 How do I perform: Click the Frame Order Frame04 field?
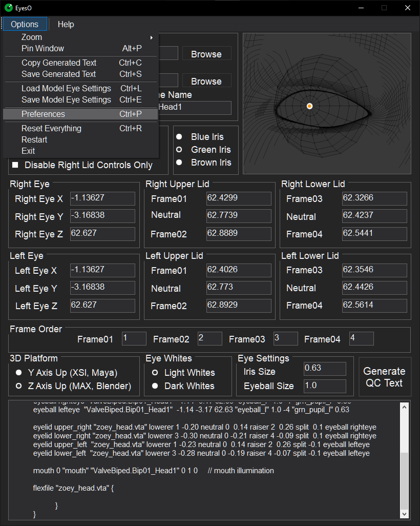361,338
